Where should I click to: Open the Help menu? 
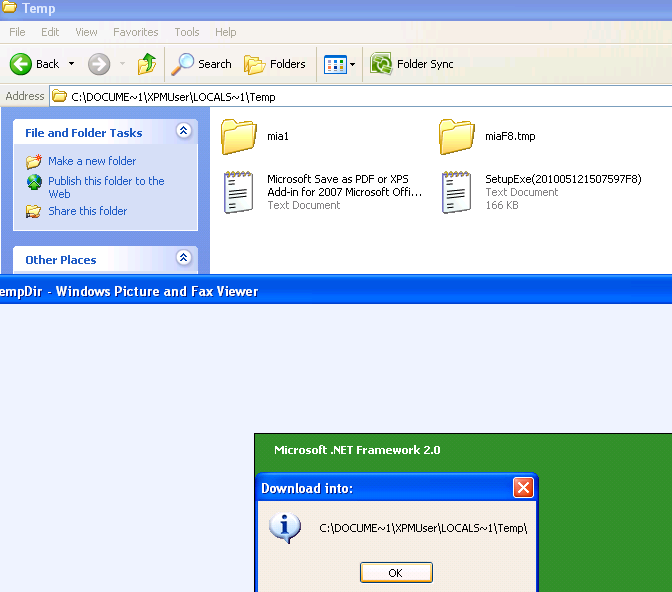[x=225, y=32]
